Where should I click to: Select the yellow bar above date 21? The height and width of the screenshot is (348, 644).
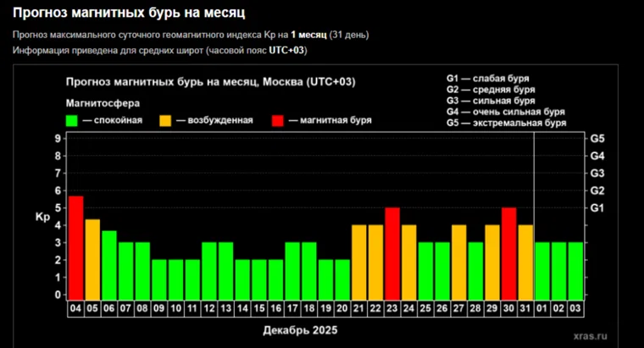(x=358, y=261)
